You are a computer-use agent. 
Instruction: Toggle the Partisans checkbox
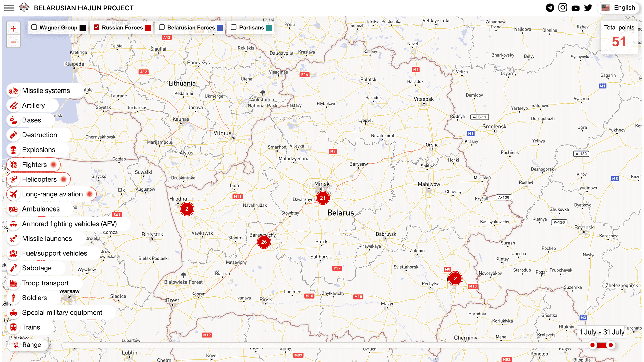(234, 27)
